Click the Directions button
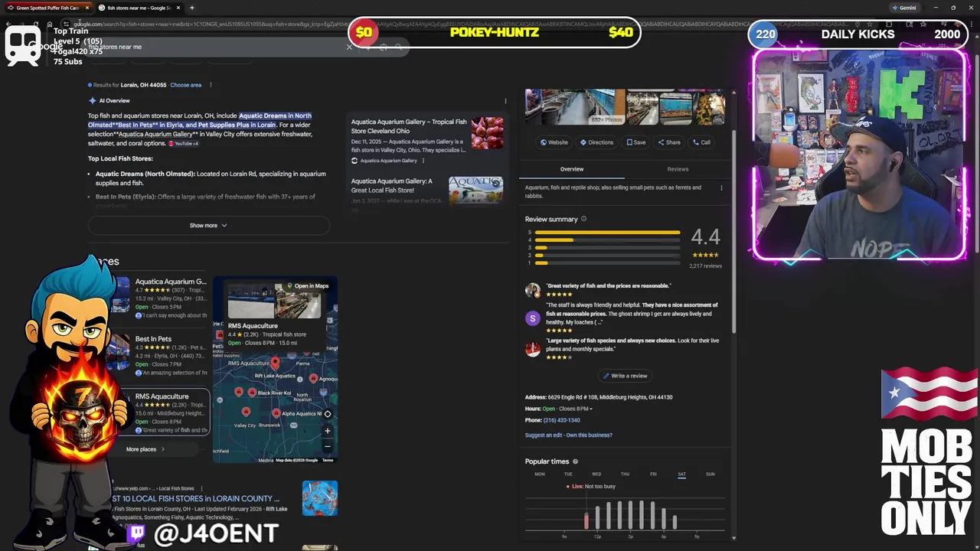The image size is (980, 551). (x=596, y=142)
